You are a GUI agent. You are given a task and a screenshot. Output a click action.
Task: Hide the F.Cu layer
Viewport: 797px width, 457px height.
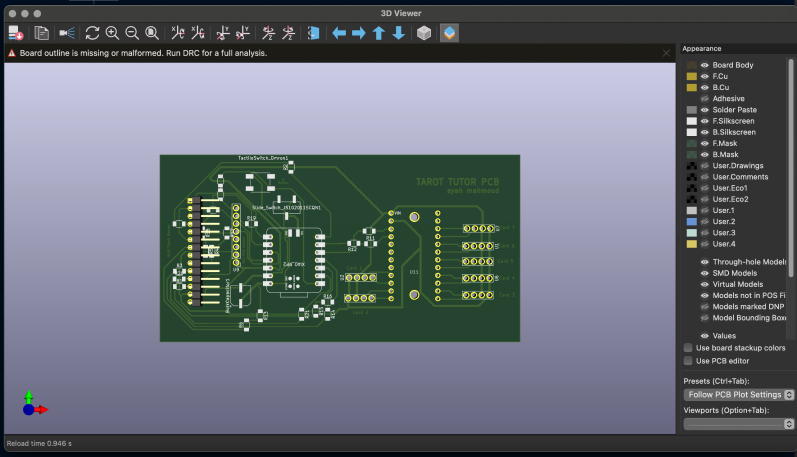pos(705,76)
